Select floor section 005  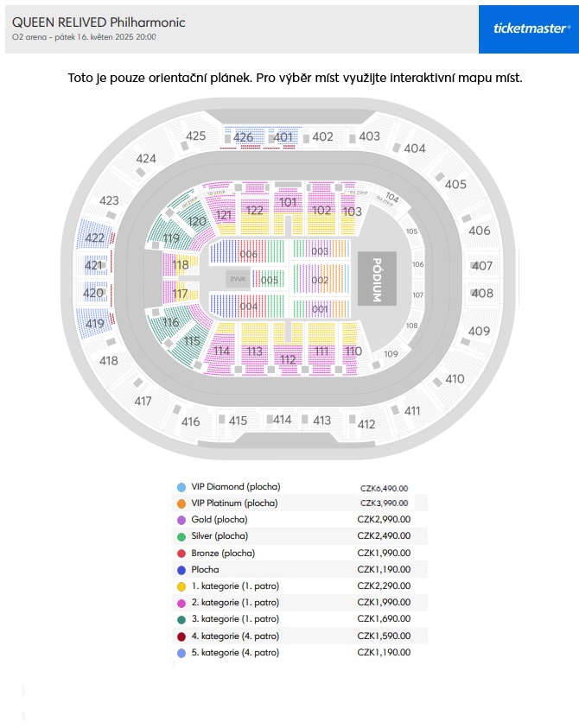(x=269, y=280)
